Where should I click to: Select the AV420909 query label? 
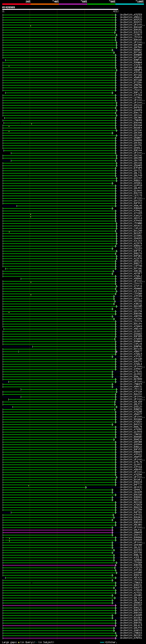click(8, 8)
